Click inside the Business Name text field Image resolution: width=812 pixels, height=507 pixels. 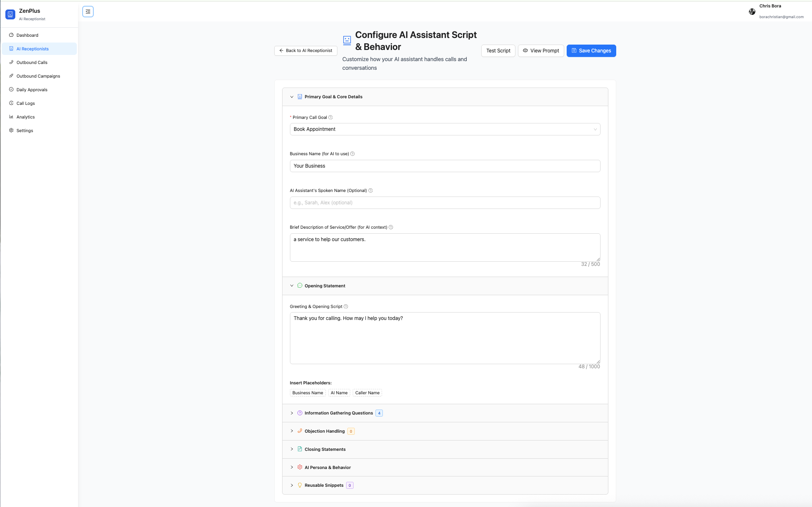(x=445, y=166)
